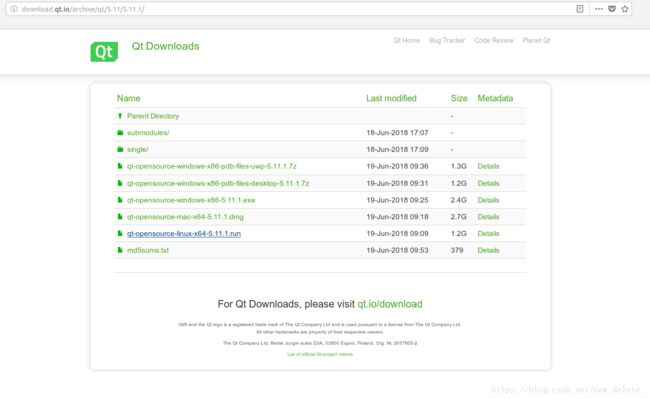Sort by the Size column header
The width and height of the screenshot is (650, 399).
tap(459, 98)
